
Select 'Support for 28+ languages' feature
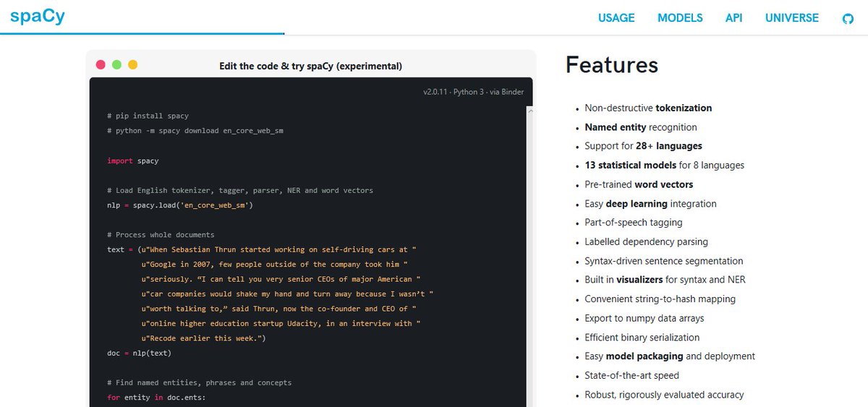tap(643, 146)
